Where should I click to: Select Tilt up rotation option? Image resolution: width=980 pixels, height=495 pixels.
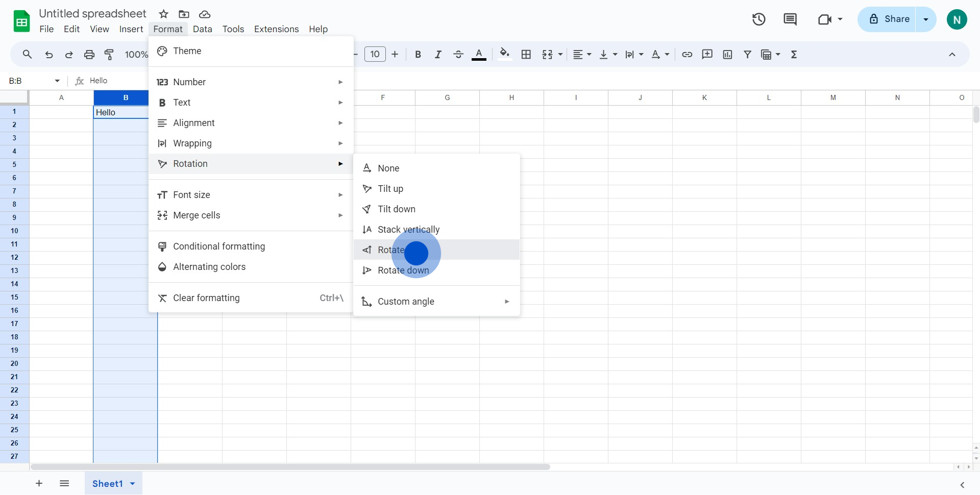[390, 189]
